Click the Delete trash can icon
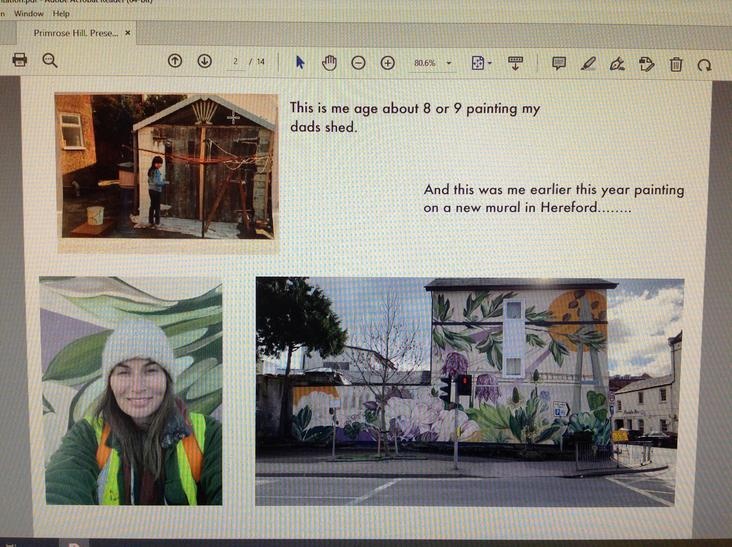Image resolution: width=732 pixels, height=547 pixels. click(676, 65)
